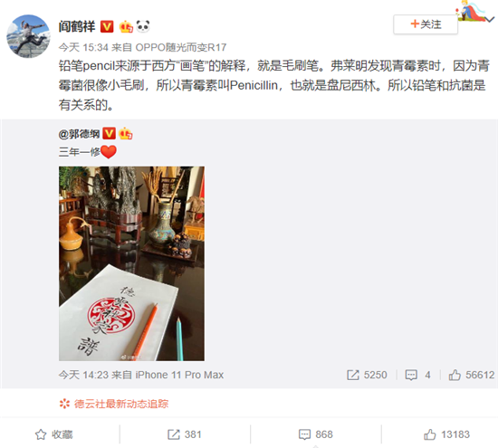Open the 德云社最新动态追踪 topic link
The height and width of the screenshot is (448, 498).
coord(121,404)
